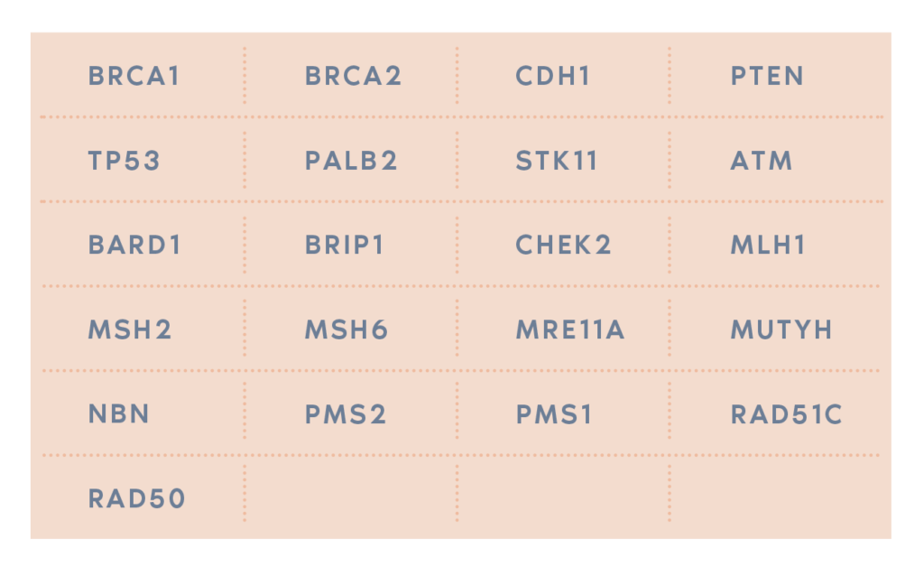
Task: Select the BRCA2 gene cell
Action: point(353,76)
